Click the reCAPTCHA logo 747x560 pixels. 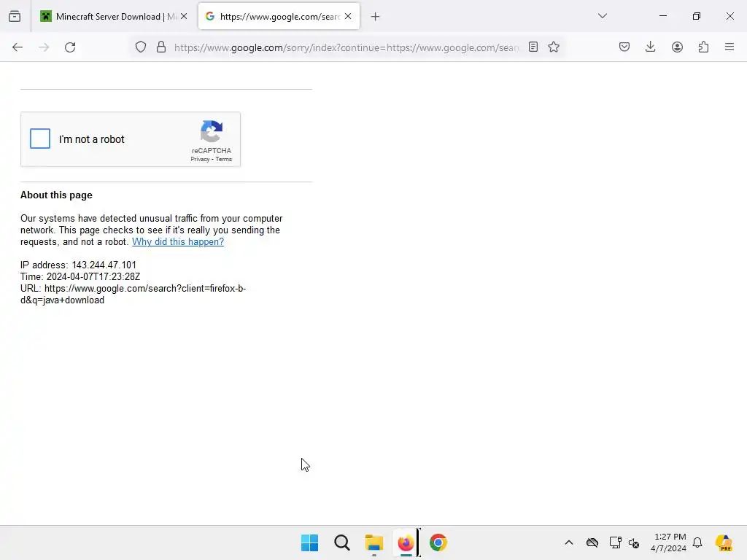(212, 131)
